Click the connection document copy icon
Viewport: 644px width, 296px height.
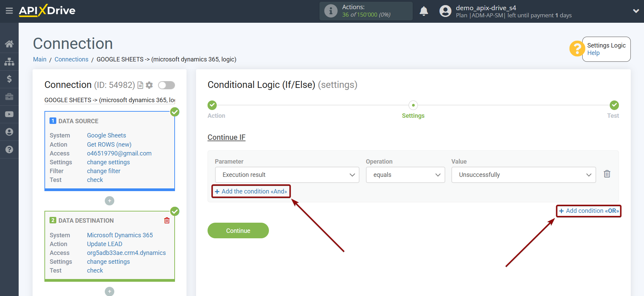point(140,85)
